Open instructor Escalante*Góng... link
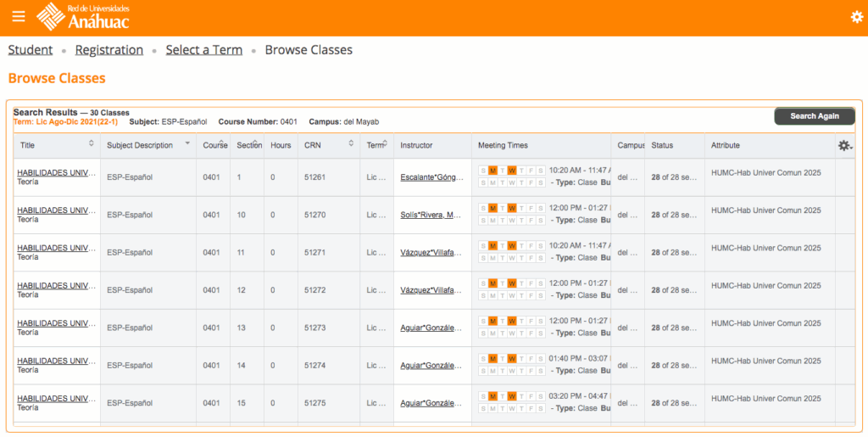Screen dimensions: 868x437 click(432, 177)
